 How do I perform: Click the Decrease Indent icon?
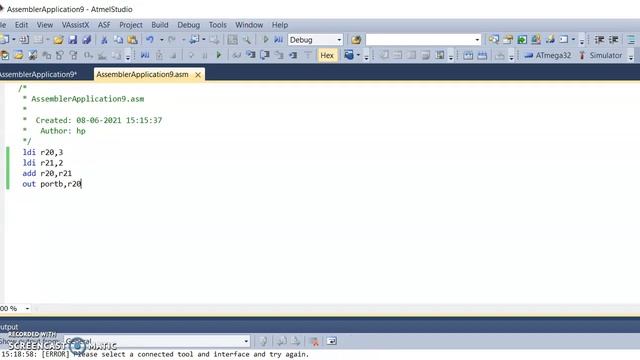click(599, 40)
